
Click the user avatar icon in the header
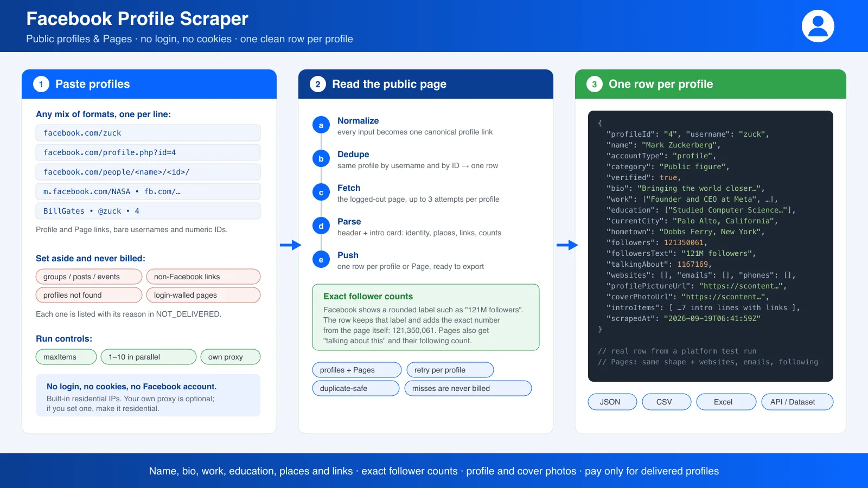[818, 26]
